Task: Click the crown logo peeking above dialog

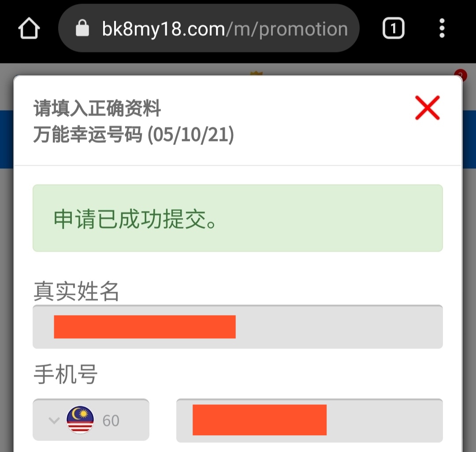Action: [x=256, y=74]
